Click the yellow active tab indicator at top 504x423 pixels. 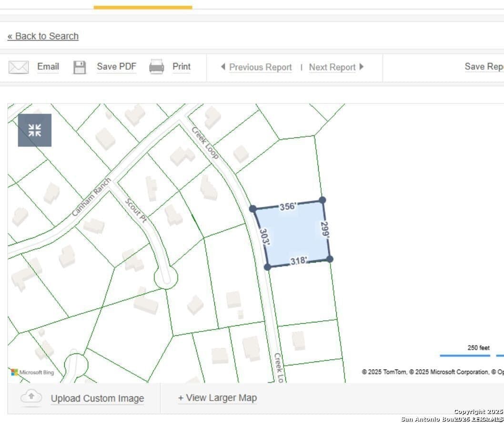(x=143, y=6)
